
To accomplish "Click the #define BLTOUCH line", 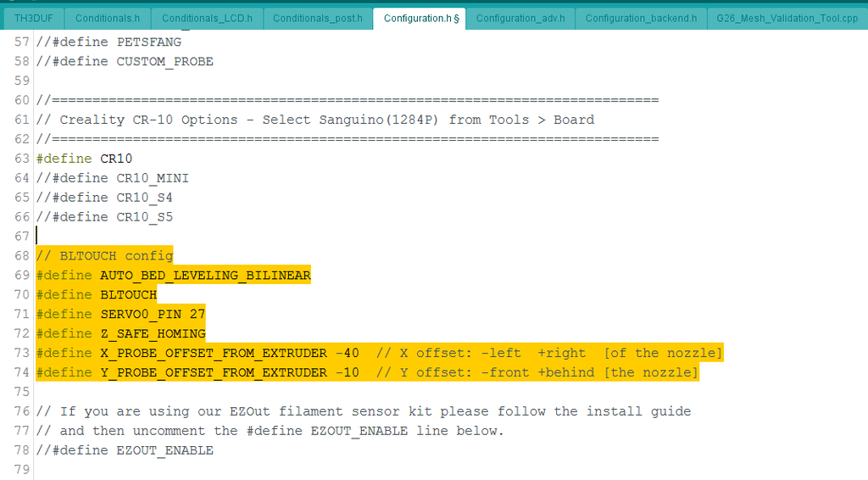I will tap(97, 294).
